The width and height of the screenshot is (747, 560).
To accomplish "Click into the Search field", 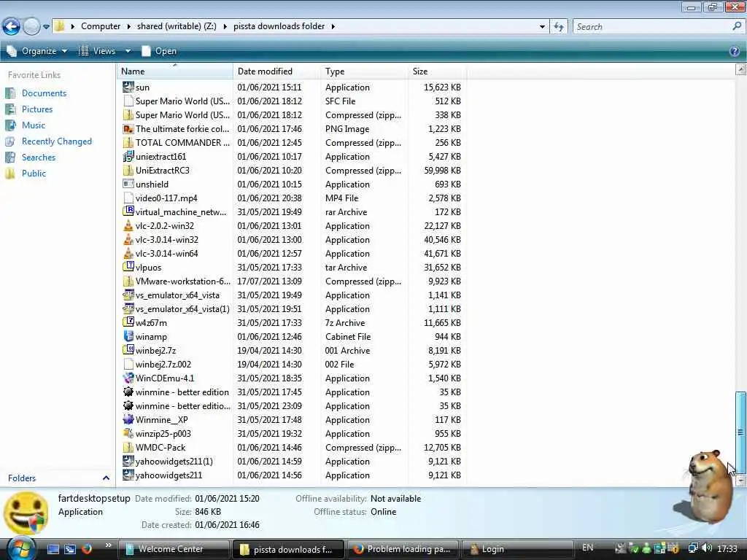I will click(653, 27).
